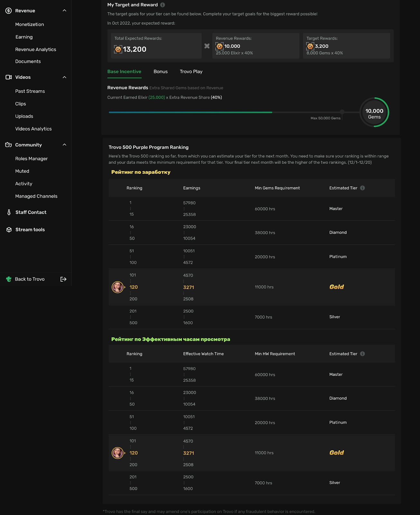Image resolution: width=420 pixels, height=515 pixels.
Task: Open Roles Manager in Community
Action: [x=32, y=159]
